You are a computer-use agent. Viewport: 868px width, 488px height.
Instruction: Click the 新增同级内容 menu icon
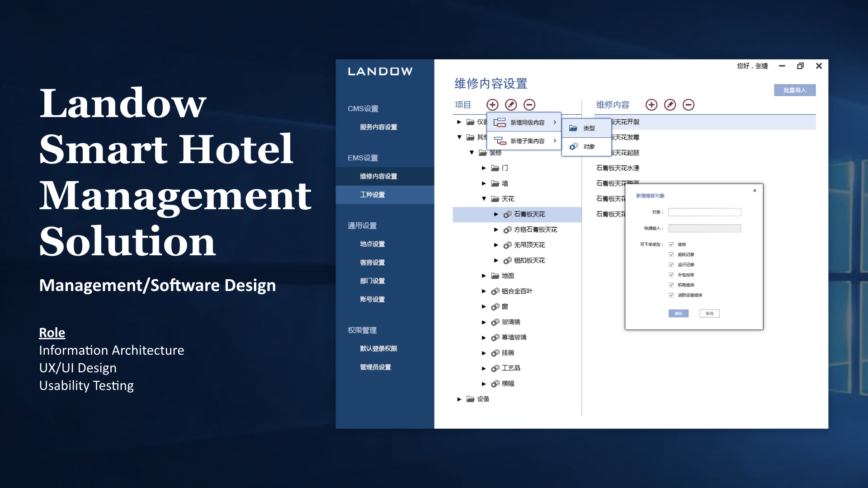coord(500,122)
